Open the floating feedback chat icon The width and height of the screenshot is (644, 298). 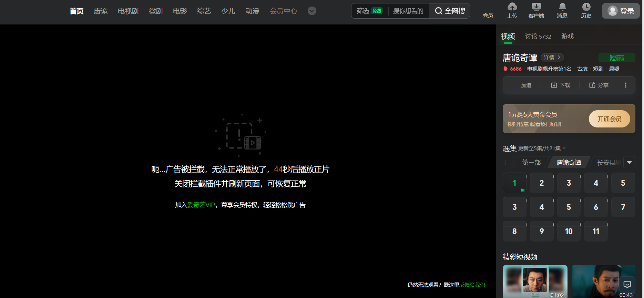tap(627, 284)
